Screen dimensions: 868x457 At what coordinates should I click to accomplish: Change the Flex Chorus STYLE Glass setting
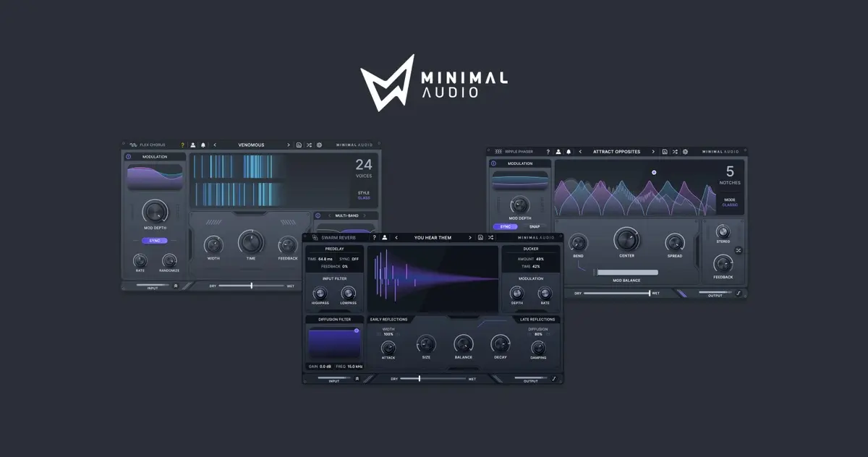(363, 197)
